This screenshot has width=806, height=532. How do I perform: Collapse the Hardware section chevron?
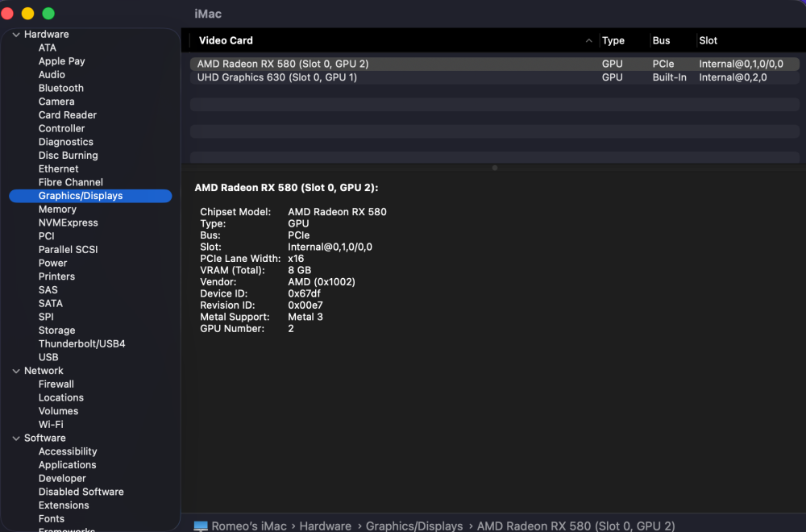16,35
